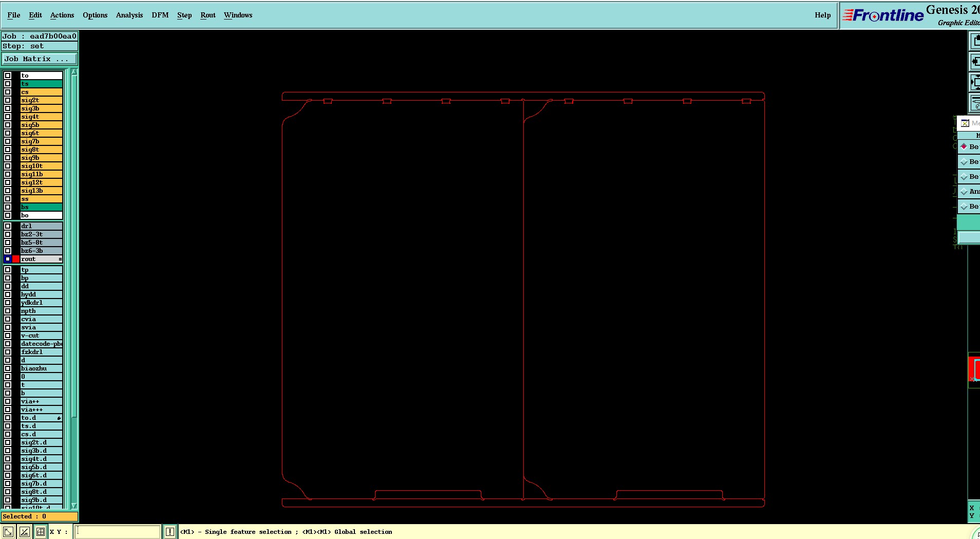Select the tp layer row
This screenshot has width=980, height=539.
click(41, 270)
